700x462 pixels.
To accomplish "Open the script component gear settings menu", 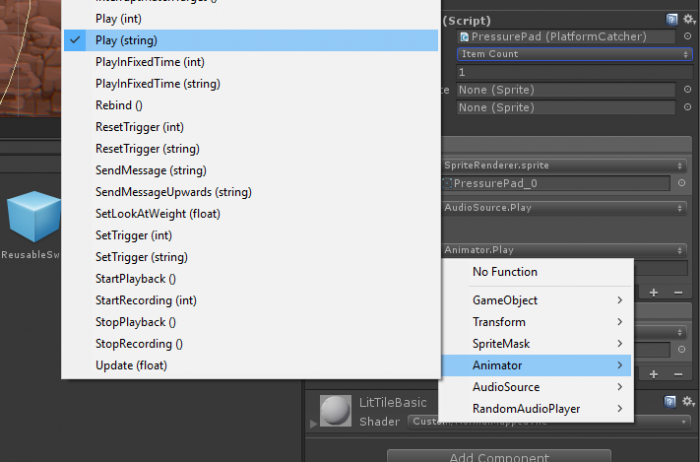I will pyautogui.click(x=687, y=19).
